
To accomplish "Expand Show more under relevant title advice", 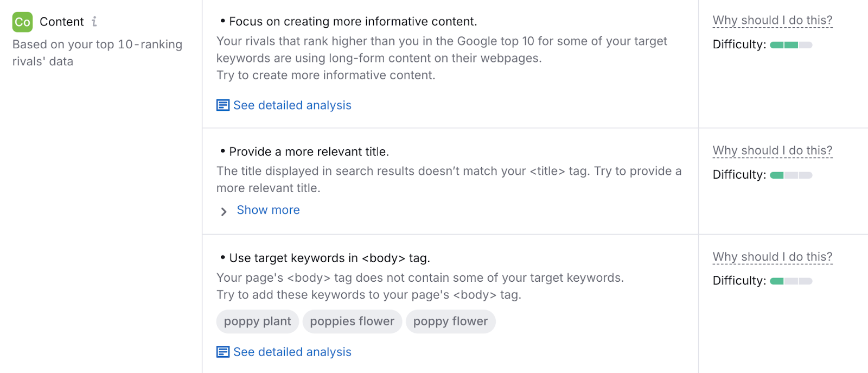I will [268, 210].
